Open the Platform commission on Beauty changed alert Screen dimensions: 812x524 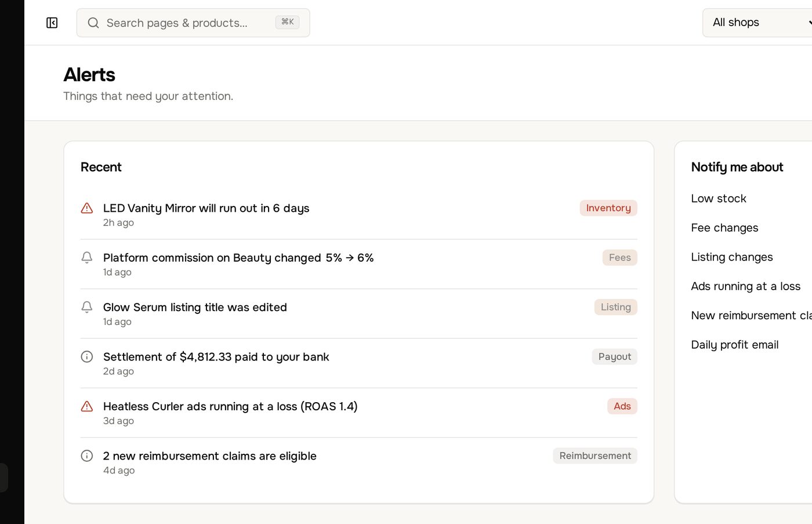(358, 264)
